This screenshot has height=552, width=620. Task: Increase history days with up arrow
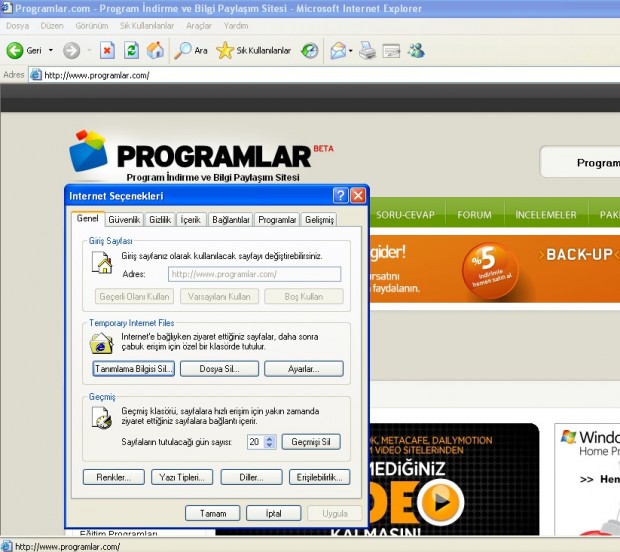270,438
